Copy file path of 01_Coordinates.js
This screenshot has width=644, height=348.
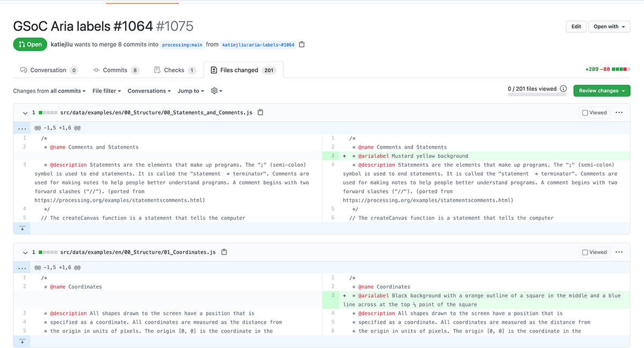[x=224, y=252]
